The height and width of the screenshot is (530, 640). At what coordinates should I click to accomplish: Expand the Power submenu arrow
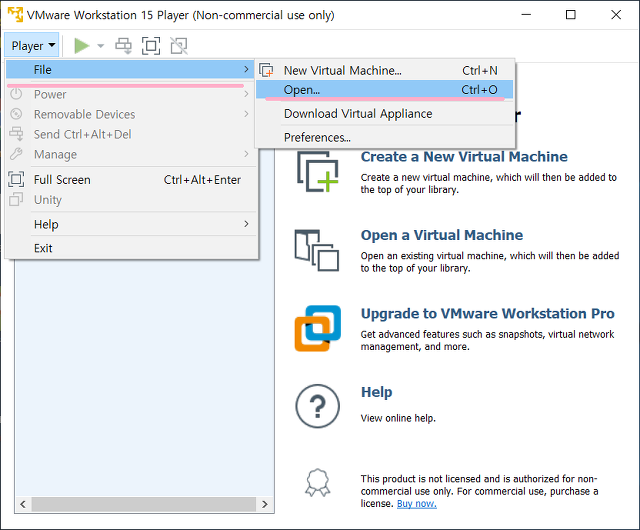pyautogui.click(x=246, y=94)
